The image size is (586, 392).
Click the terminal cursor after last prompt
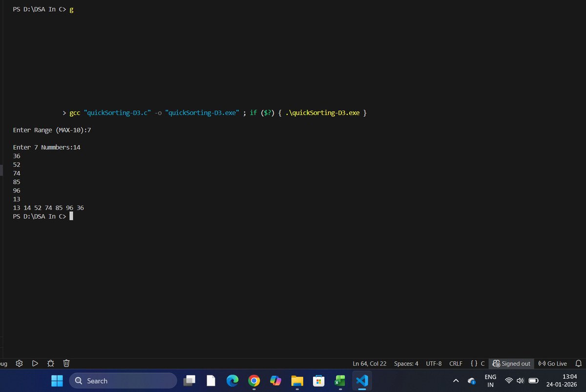(x=71, y=216)
